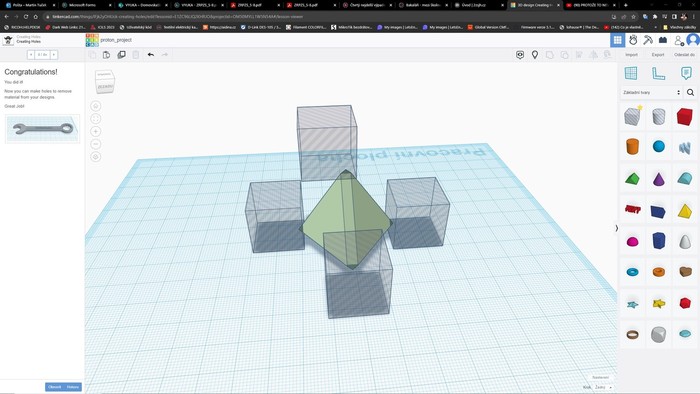This screenshot has width=700, height=394.
Task: Click the Fit all in view button
Action: (96, 119)
